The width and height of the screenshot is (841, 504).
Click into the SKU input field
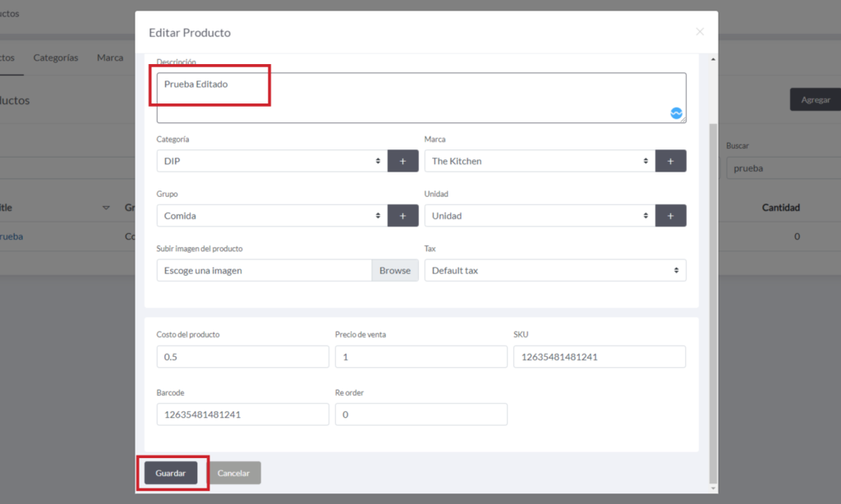click(x=599, y=356)
